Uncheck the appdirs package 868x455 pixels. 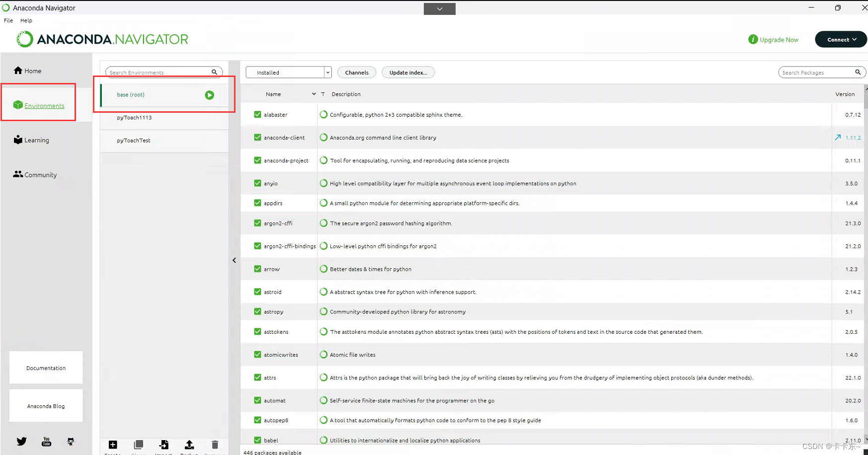coord(257,203)
